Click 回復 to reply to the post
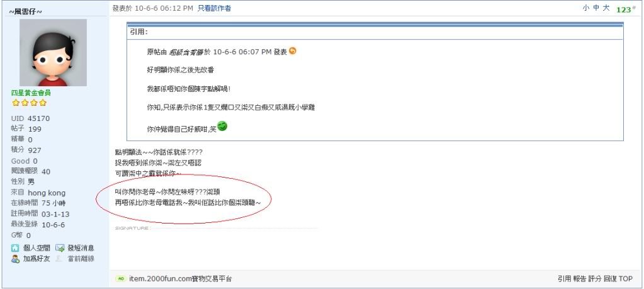Image resolution: width=644 pixels, height=289 pixels. click(610, 279)
